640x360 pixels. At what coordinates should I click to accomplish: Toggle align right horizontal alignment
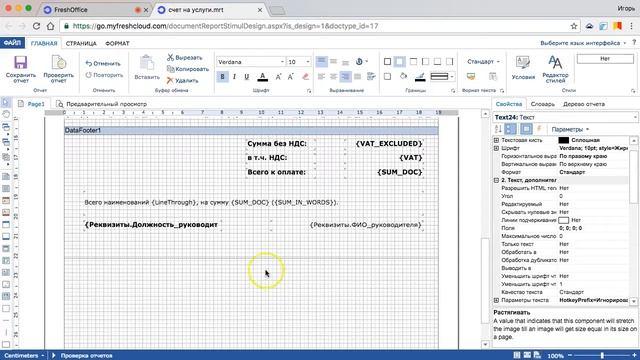click(x=345, y=76)
